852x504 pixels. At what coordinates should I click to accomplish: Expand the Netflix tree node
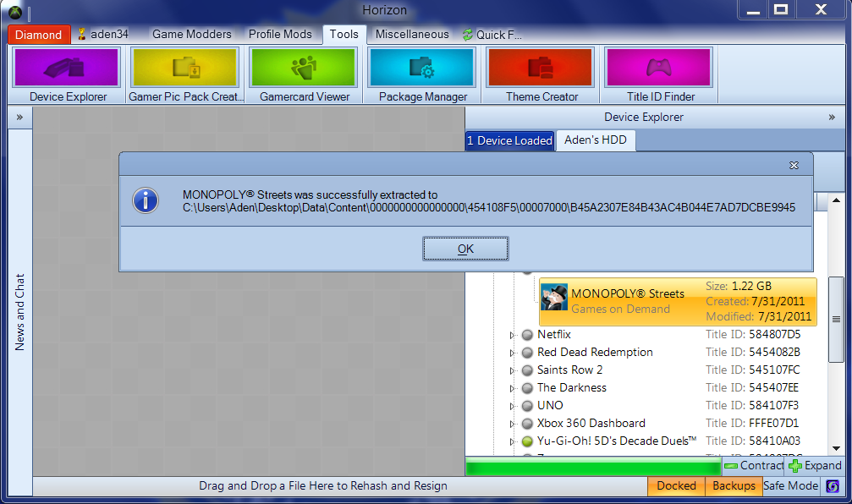click(x=512, y=336)
